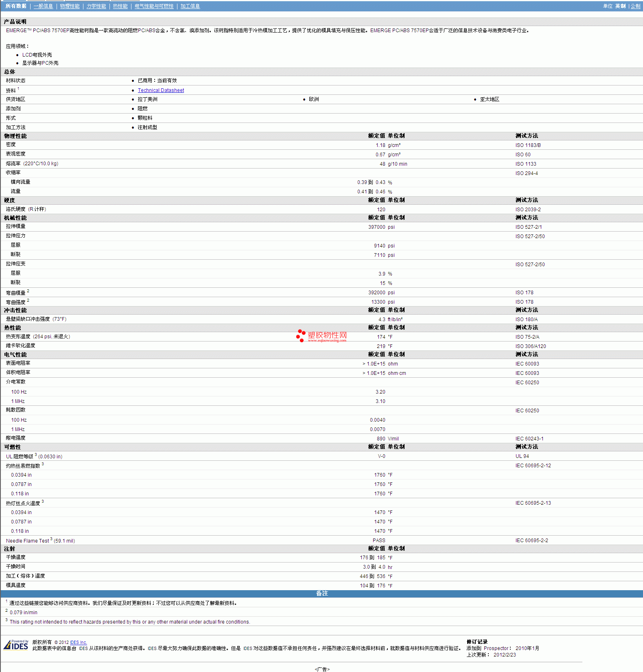Click the 悬壁梁缺口冲击强度 row label

tap(36, 319)
